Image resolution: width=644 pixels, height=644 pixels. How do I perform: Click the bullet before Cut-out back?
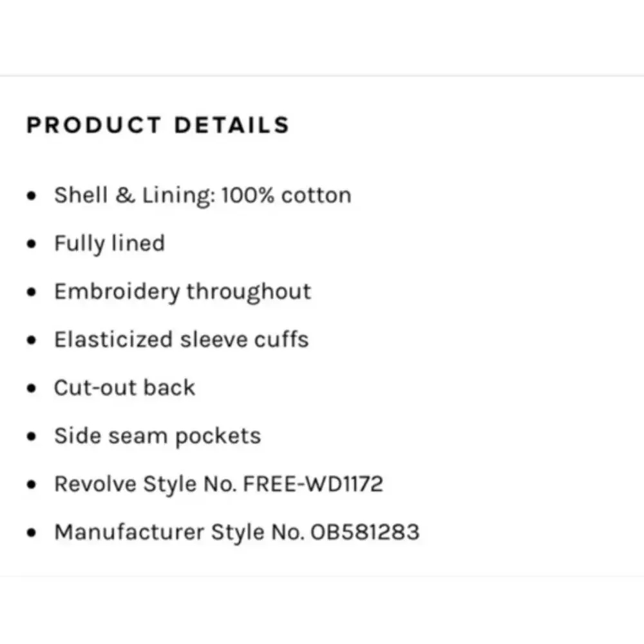[32, 388]
